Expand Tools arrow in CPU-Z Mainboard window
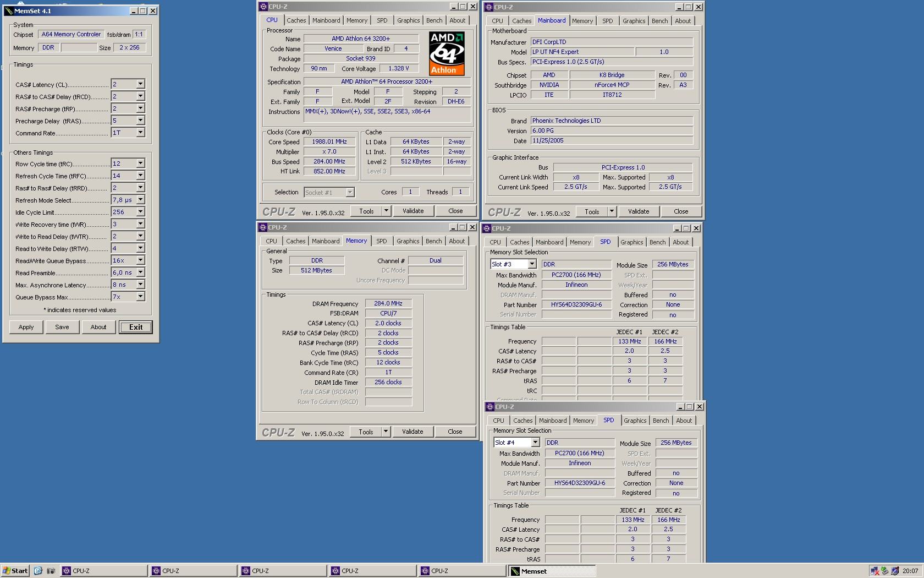This screenshot has height=578, width=924. click(x=612, y=211)
